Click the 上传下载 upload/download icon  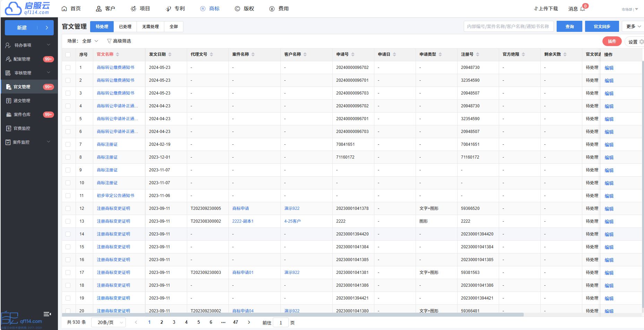tap(536, 9)
